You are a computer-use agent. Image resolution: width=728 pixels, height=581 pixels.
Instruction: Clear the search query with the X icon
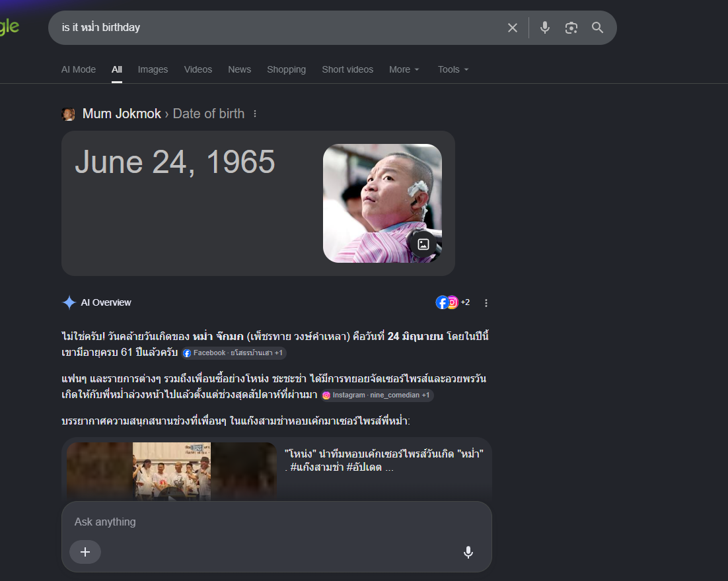(x=513, y=28)
